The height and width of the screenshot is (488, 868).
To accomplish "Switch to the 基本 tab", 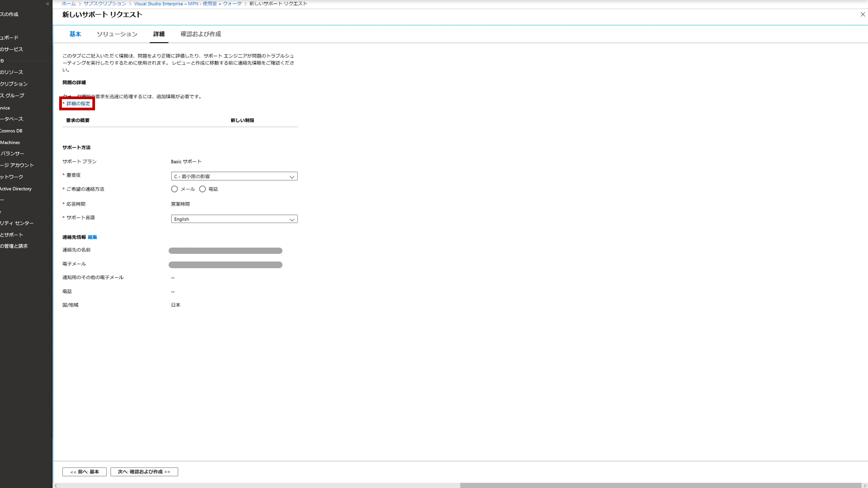I will (x=75, y=34).
